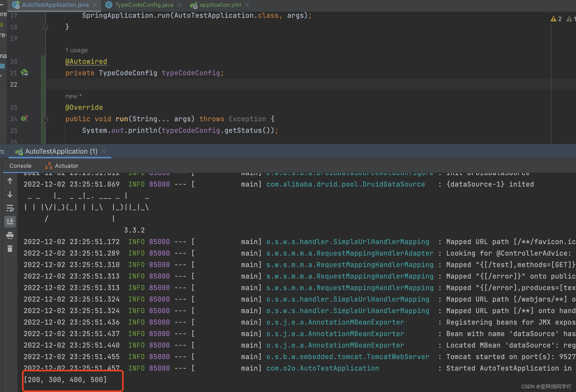576x392 pixels.
Task: Toggle soft-wrap in console output
Action: tap(10, 208)
